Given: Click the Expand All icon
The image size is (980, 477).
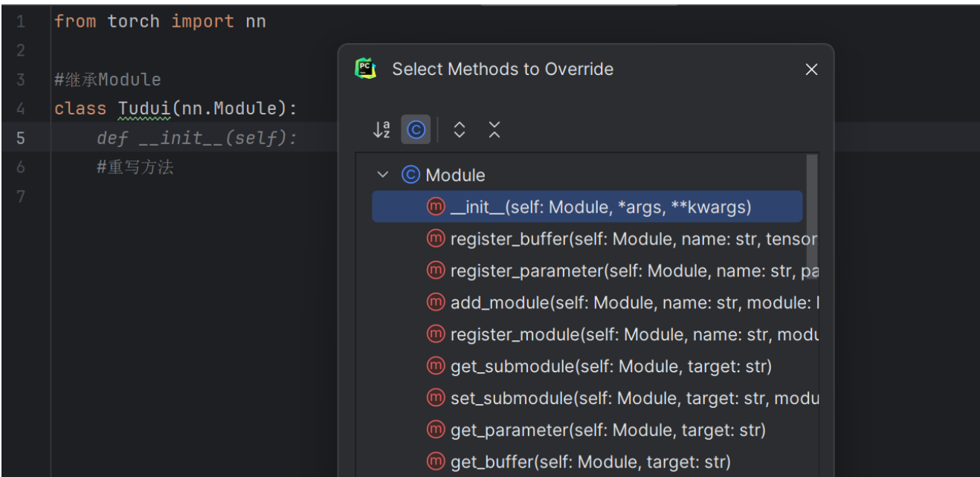Looking at the screenshot, I should [x=460, y=130].
